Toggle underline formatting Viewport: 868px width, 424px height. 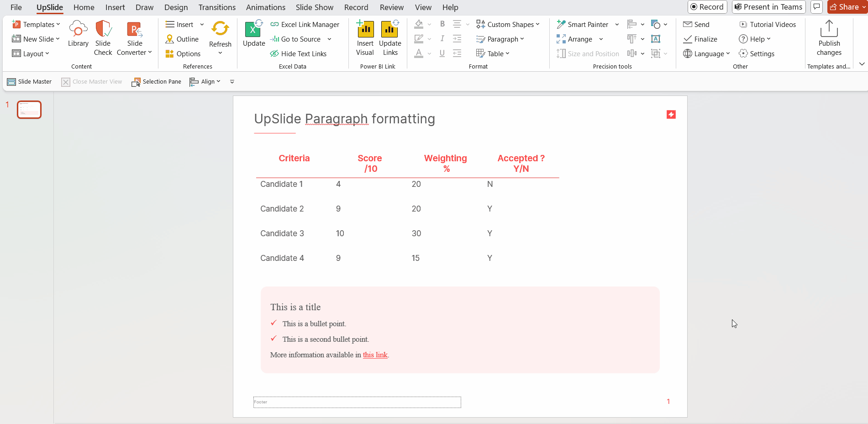[442, 53]
